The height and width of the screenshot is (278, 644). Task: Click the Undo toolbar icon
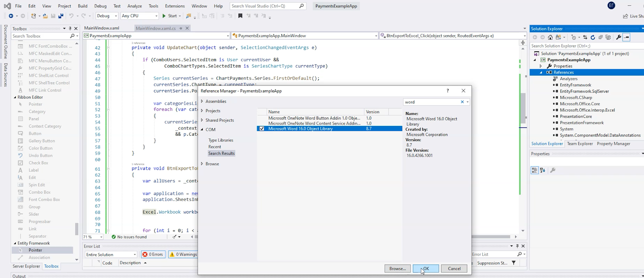point(71,16)
